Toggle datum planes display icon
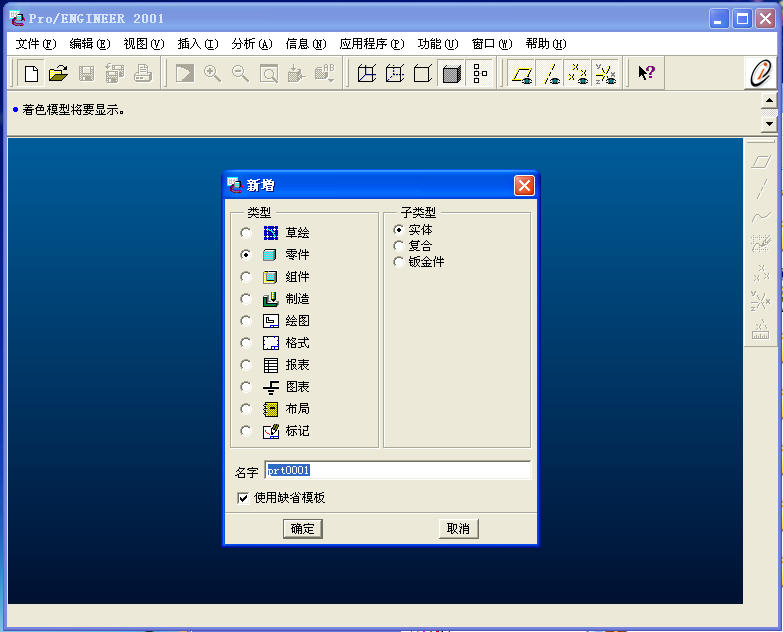The width and height of the screenshot is (783, 632). point(522,74)
